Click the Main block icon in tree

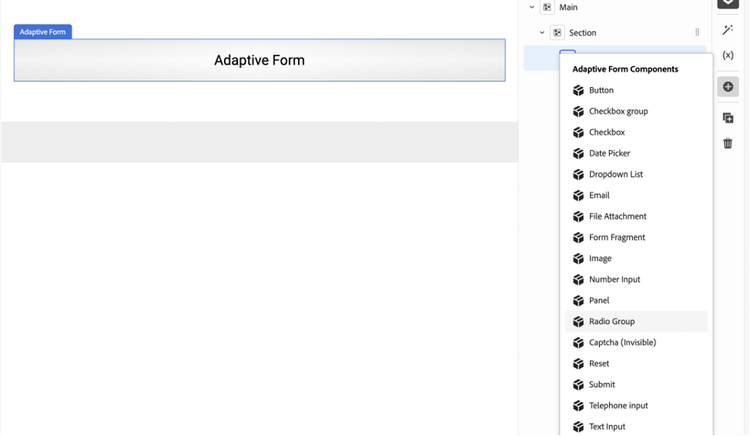[x=546, y=7]
